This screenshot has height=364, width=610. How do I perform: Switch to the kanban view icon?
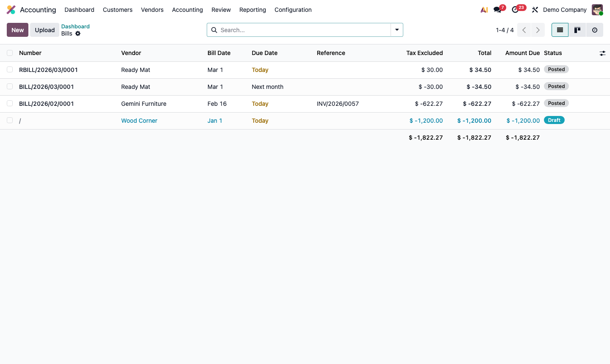point(577,30)
